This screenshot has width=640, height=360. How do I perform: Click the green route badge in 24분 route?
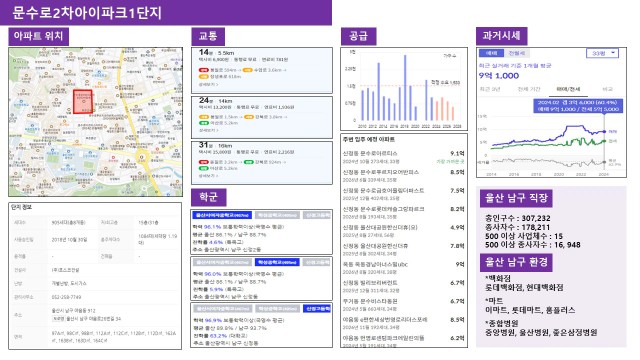pyautogui.click(x=203, y=123)
